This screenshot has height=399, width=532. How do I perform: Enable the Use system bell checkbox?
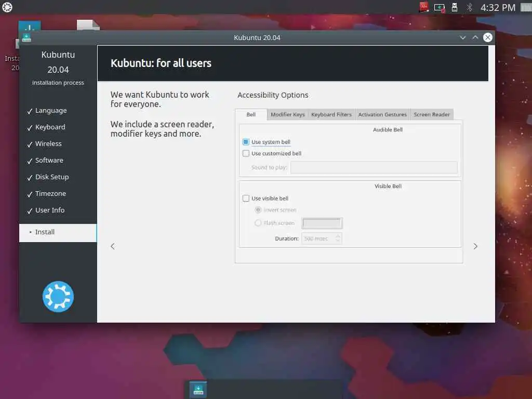click(246, 142)
